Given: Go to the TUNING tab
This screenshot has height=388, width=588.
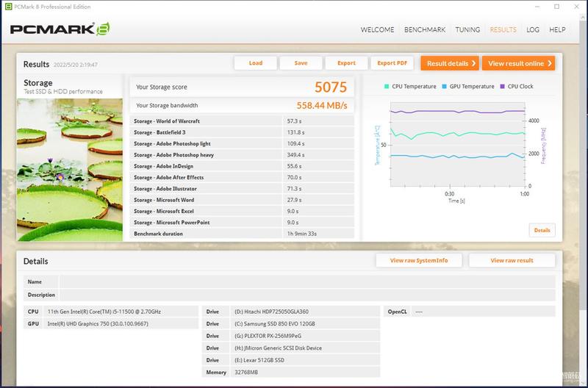Looking at the screenshot, I should click(467, 29).
